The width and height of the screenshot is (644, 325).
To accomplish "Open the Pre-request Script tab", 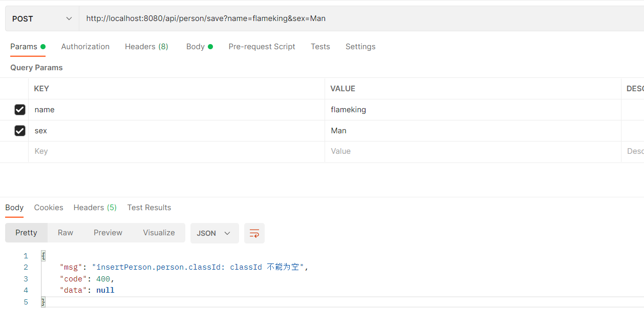I will tap(262, 47).
